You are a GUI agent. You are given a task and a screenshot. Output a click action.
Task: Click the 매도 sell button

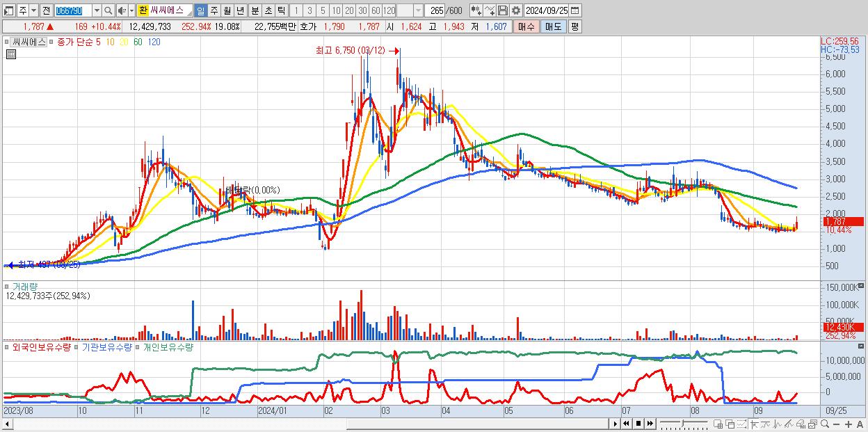(553, 26)
